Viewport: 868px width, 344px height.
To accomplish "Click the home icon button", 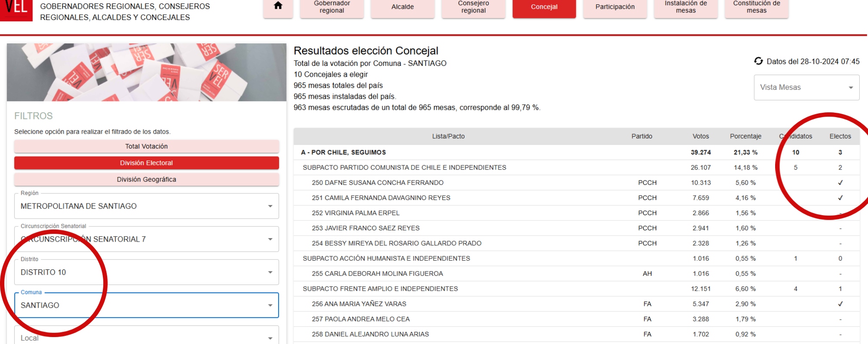I will [278, 6].
